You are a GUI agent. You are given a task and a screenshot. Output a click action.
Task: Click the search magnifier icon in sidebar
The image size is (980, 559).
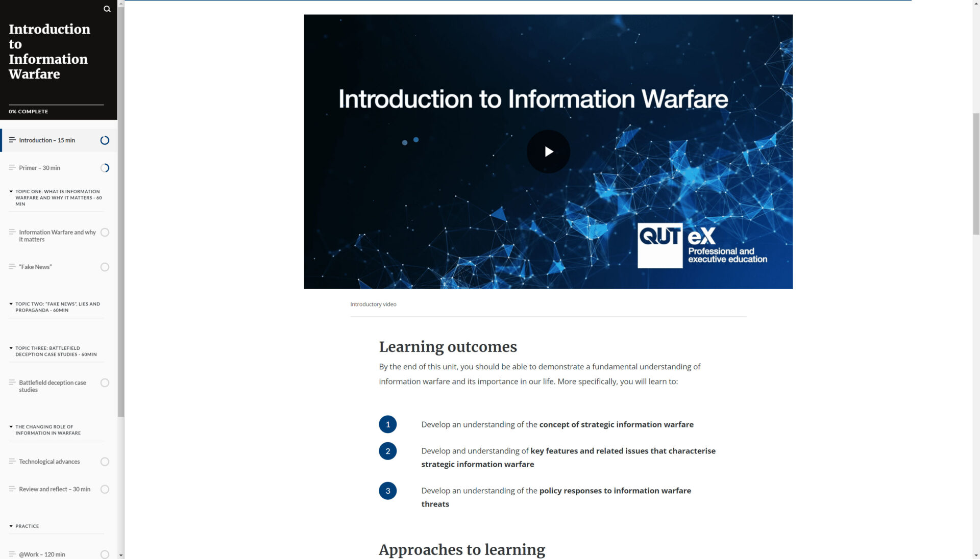pyautogui.click(x=107, y=9)
